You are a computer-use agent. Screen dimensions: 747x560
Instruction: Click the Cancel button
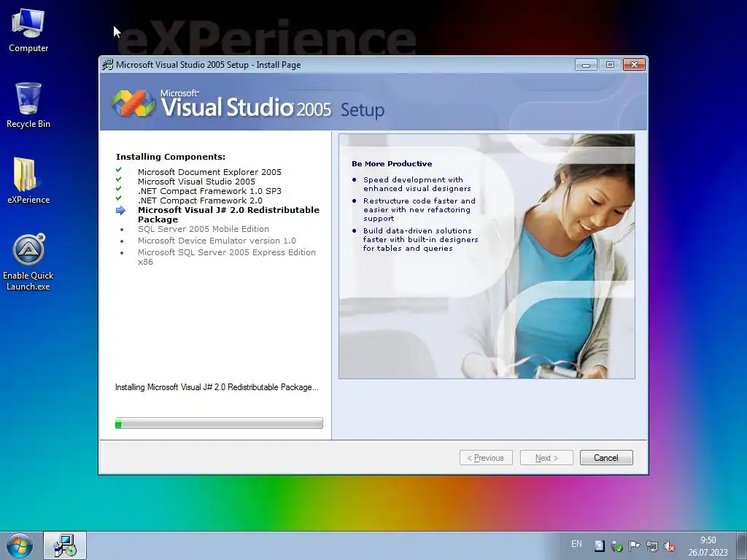click(606, 458)
